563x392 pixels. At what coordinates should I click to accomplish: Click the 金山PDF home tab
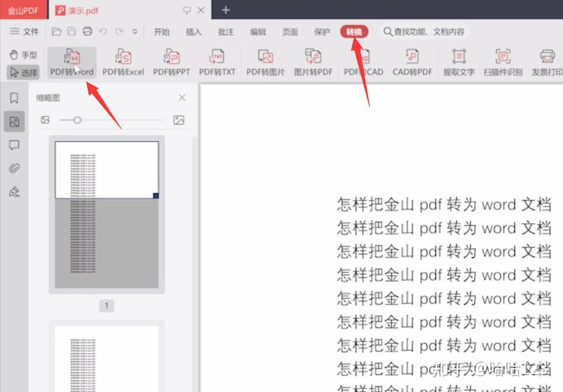coord(23,10)
